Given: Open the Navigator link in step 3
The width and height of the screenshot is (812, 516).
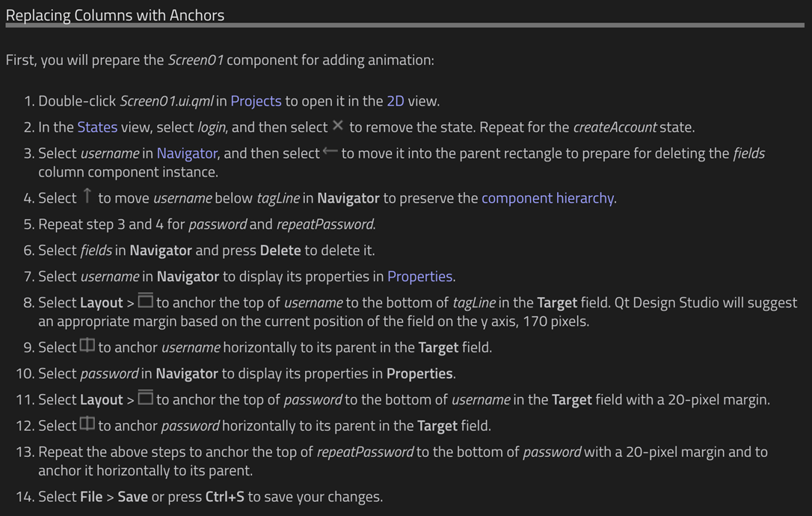Looking at the screenshot, I should pos(187,153).
